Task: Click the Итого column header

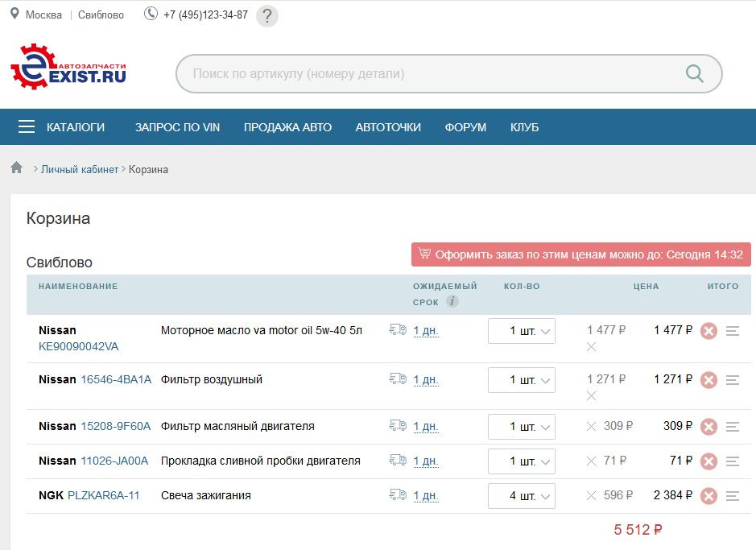Action: 723,287
